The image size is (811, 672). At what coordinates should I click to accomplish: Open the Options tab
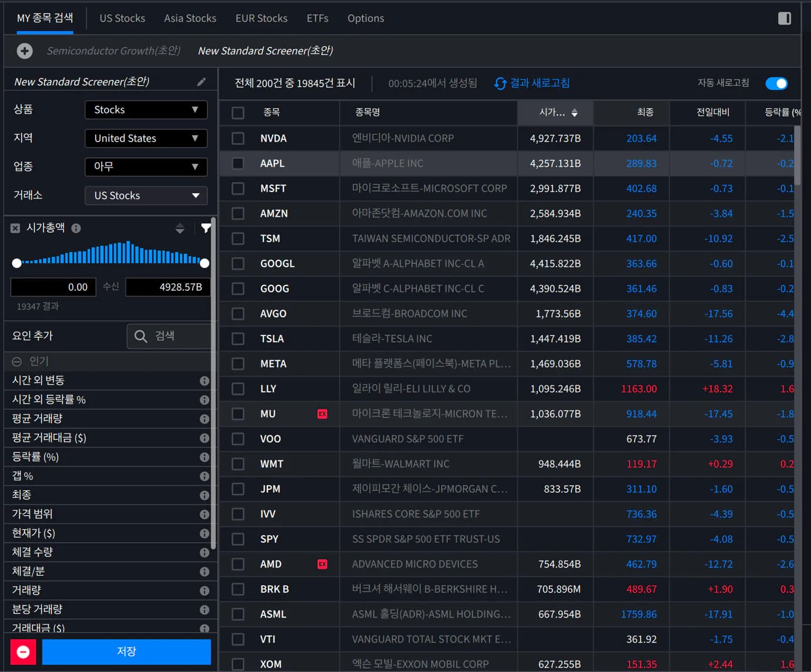366,18
